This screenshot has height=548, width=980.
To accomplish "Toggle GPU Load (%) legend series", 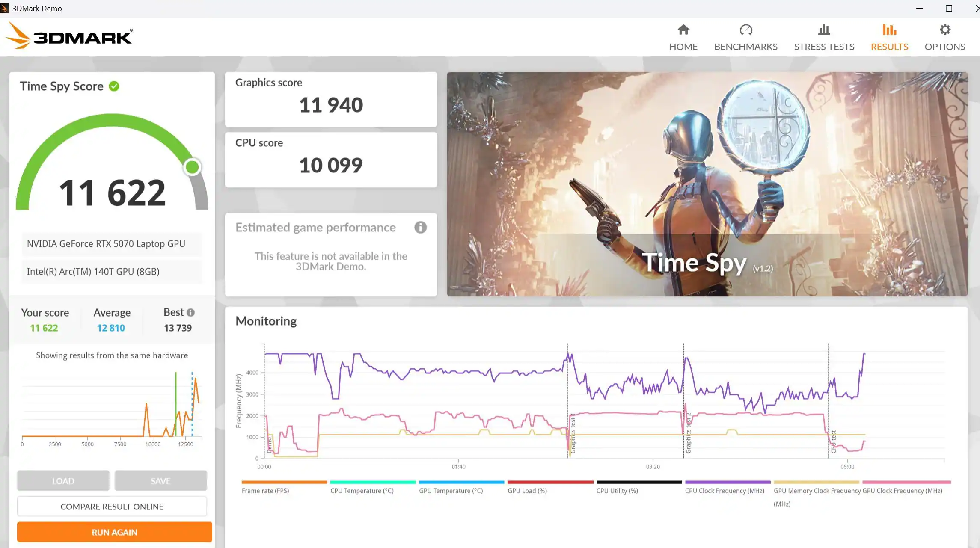I will [527, 491].
